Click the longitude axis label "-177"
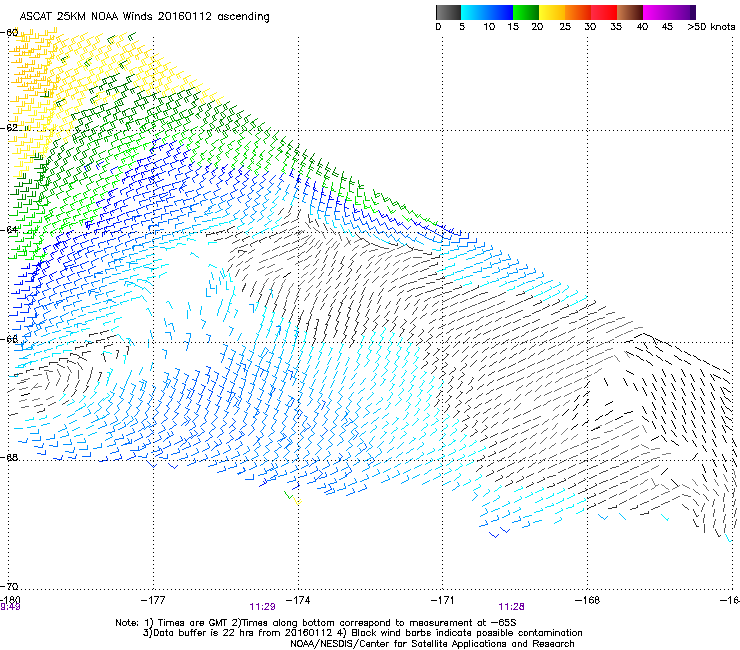Viewport: 740px width, 650px height. [x=153, y=600]
